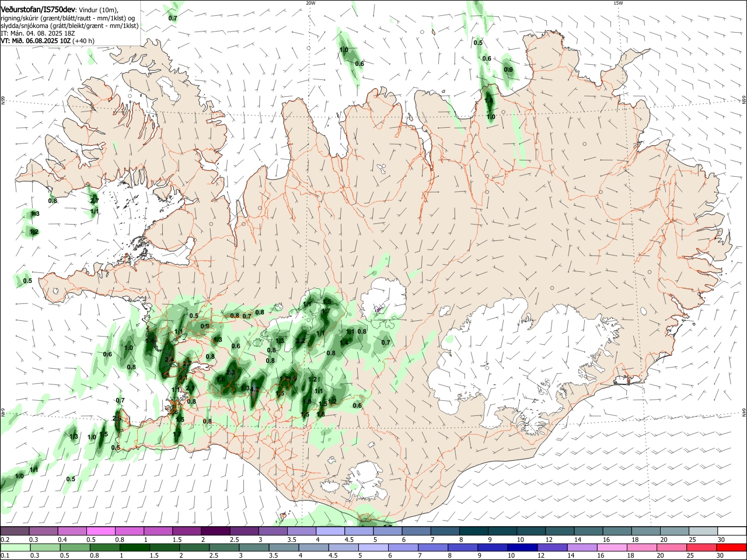
Task: Click the light grey swatch between 25 and 30, upper row
Action: 704,531
